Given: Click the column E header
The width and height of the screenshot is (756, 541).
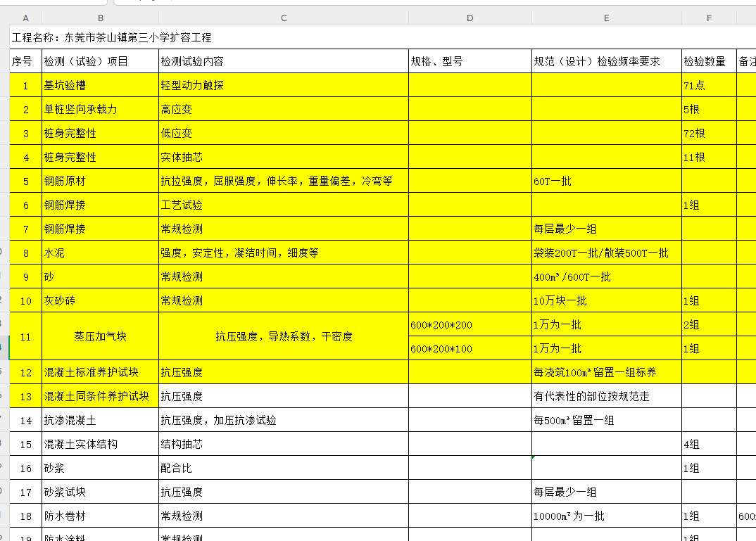Looking at the screenshot, I should (x=606, y=18).
